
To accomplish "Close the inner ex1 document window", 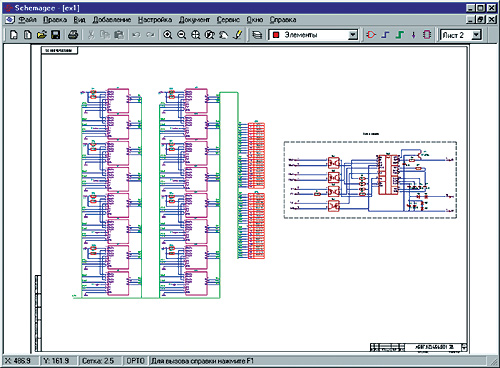I will (491, 20).
